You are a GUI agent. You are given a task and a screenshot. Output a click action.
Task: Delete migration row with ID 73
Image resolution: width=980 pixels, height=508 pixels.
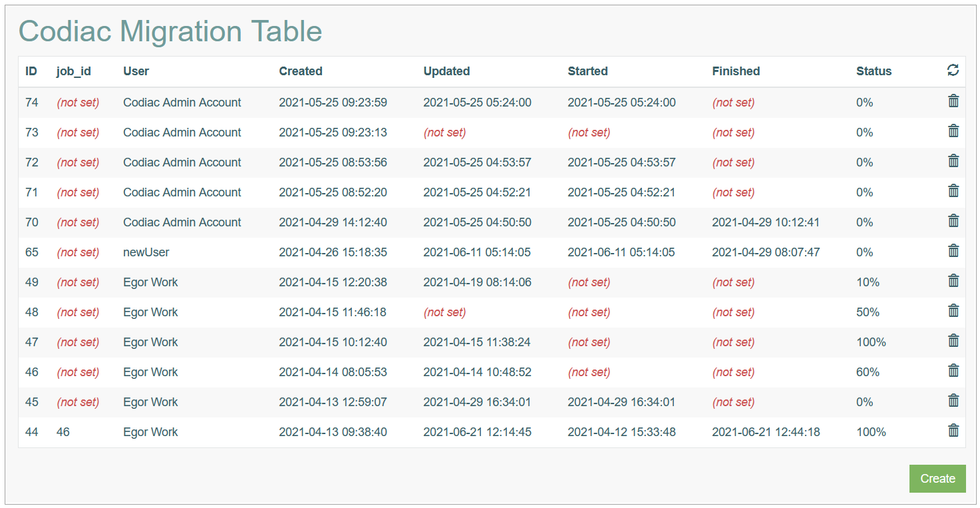pyautogui.click(x=953, y=130)
